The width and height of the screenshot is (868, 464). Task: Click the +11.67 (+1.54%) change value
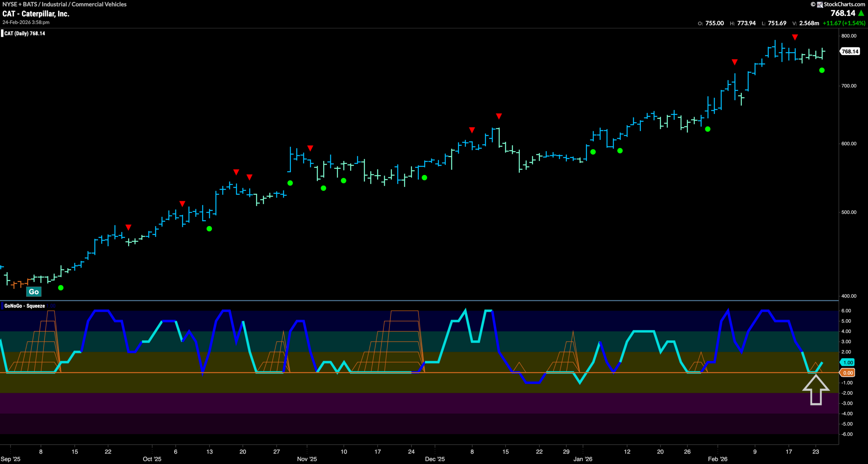tap(844, 23)
